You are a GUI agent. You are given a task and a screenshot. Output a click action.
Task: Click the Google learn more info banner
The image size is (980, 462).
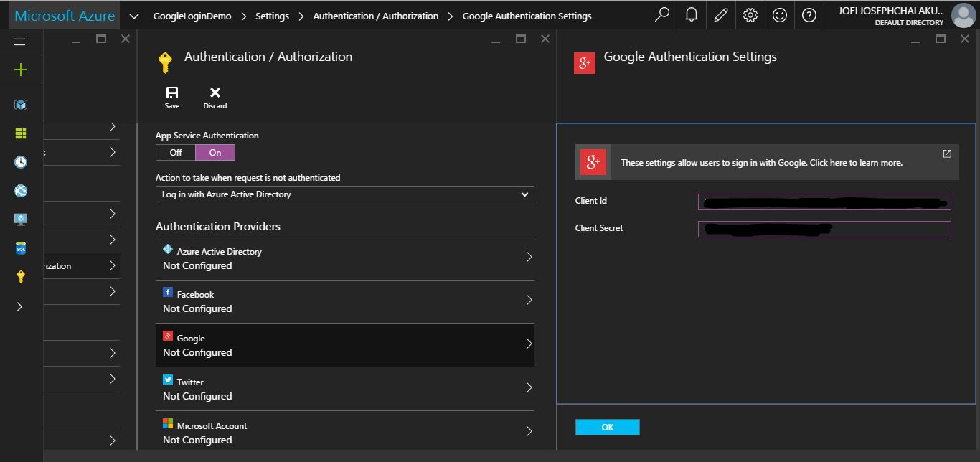tap(767, 162)
